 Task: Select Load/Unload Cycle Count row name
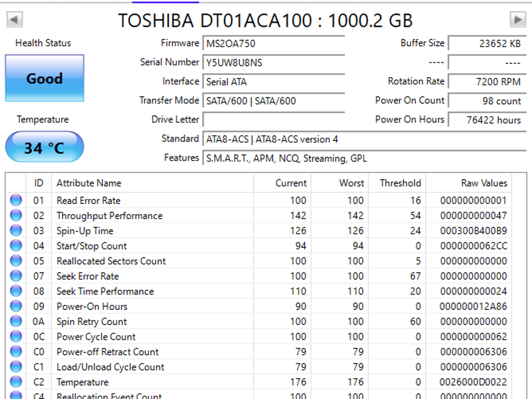click(x=110, y=367)
